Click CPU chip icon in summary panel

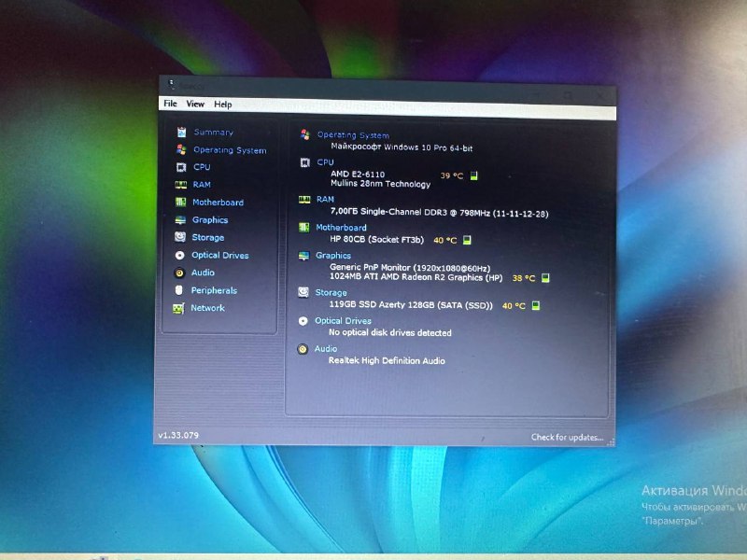pos(305,162)
